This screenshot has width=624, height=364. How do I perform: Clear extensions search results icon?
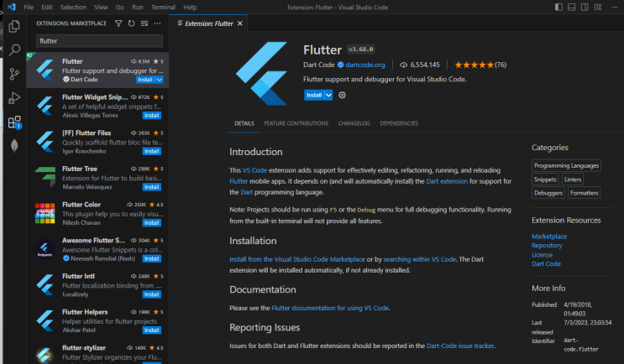144,23
